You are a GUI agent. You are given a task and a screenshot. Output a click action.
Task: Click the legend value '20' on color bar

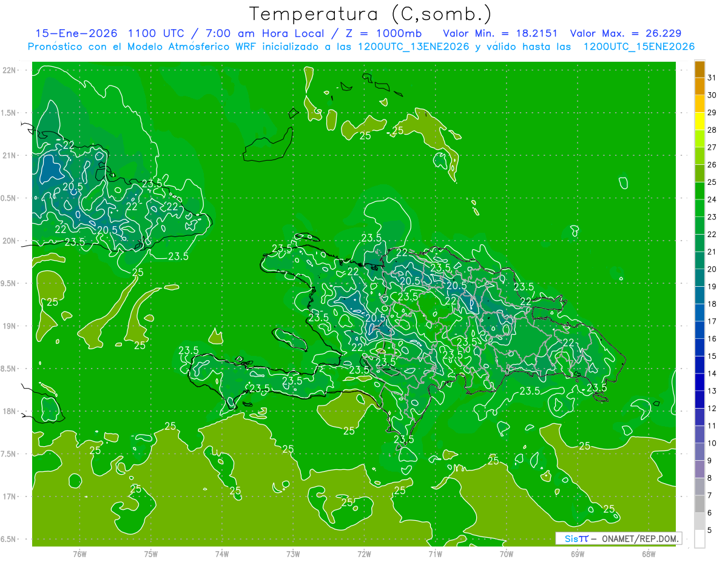712,269
